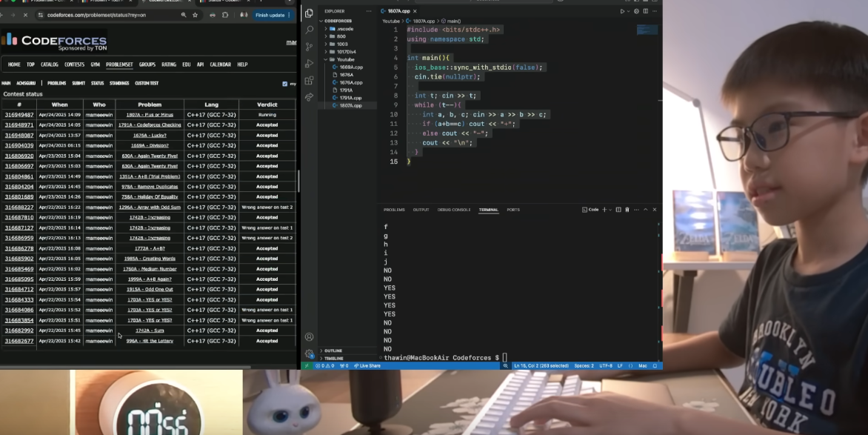Image resolution: width=868 pixels, height=435 pixels.
Task: Open Run and Debug view icon
Action: (309, 64)
